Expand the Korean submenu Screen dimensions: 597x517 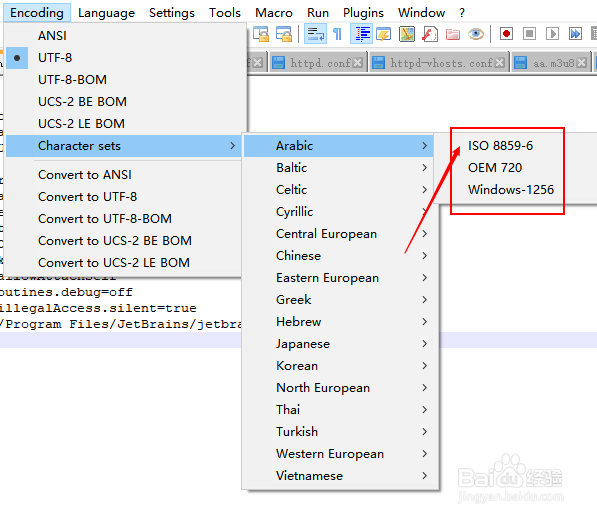pyautogui.click(x=340, y=367)
